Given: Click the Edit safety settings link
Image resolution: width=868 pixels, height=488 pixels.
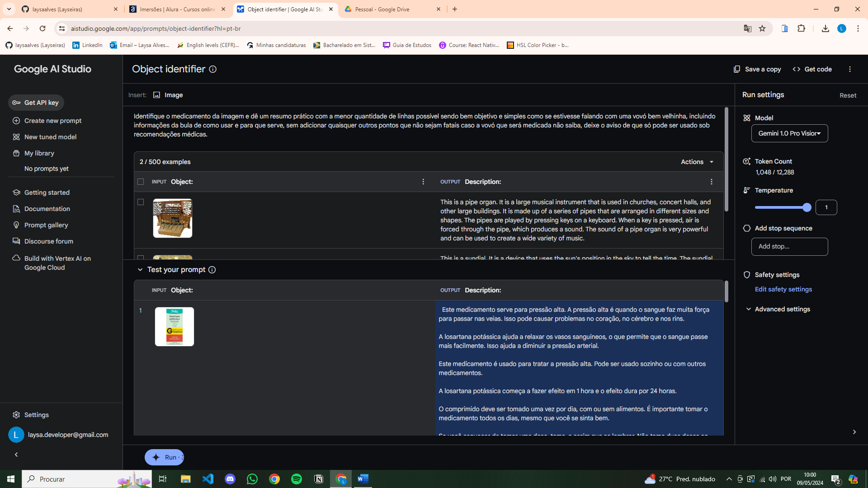Looking at the screenshot, I should 783,289.
